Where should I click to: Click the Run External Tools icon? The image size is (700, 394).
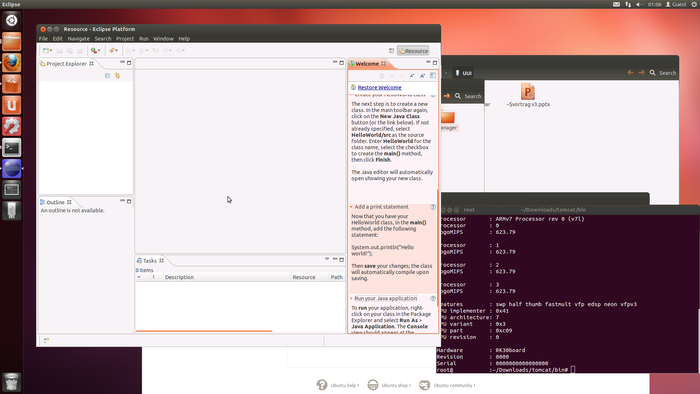coord(93,50)
